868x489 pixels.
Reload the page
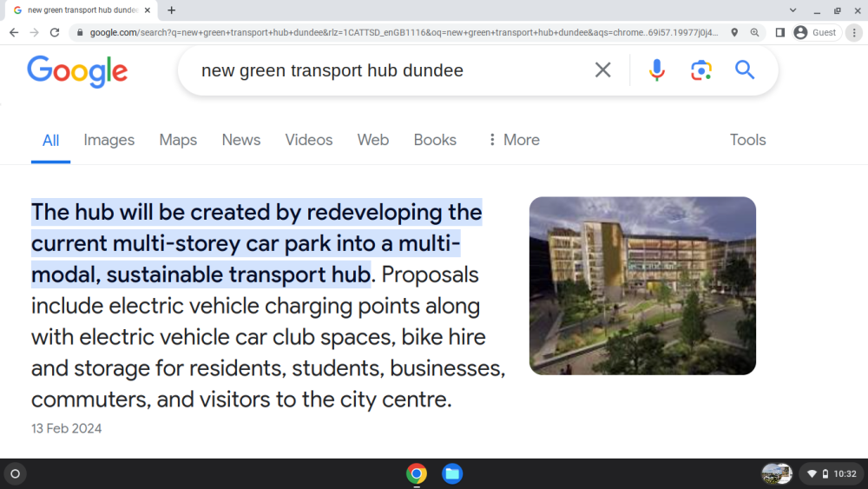pos(54,33)
